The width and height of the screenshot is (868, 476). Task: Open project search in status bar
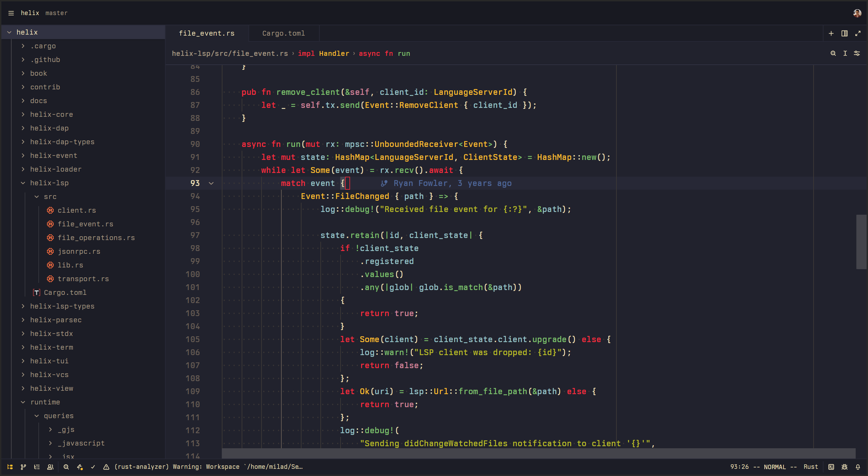(x=66, y=467)
